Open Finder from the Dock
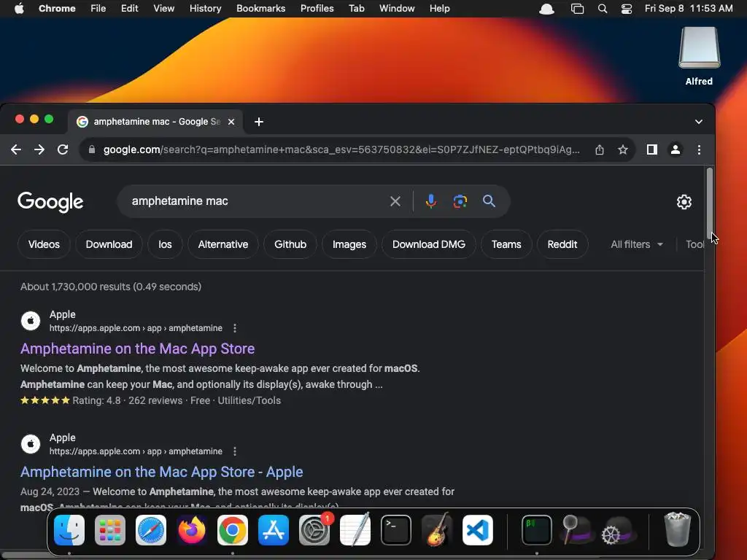The width and height of the screenshot is (747, 560). point(69,530)
